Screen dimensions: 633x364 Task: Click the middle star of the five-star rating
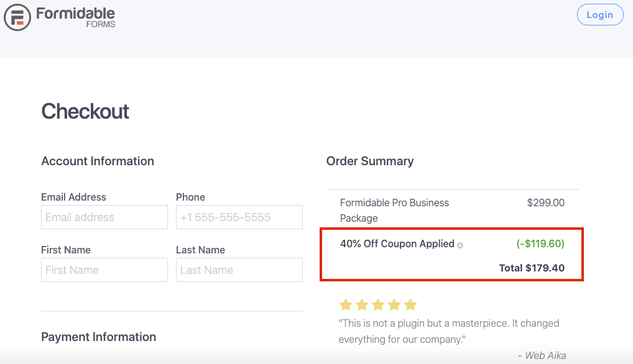tap(378, 305)
